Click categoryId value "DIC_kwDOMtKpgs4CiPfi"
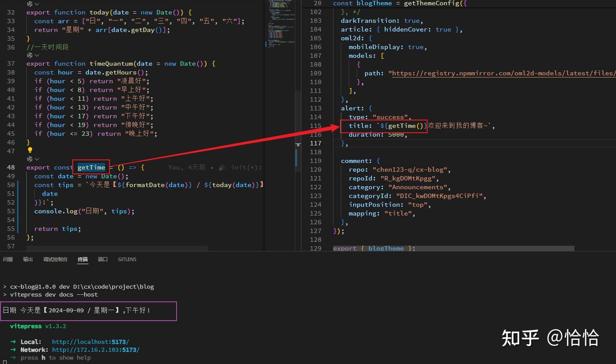Image resolution: width=616 pixels, height=364 pixels. click(x=439, y=196)
